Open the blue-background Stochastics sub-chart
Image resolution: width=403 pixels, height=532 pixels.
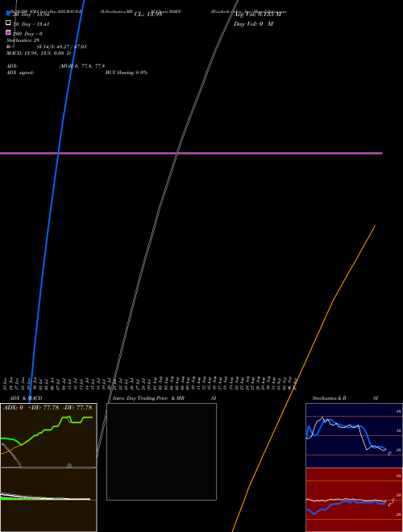354,435
